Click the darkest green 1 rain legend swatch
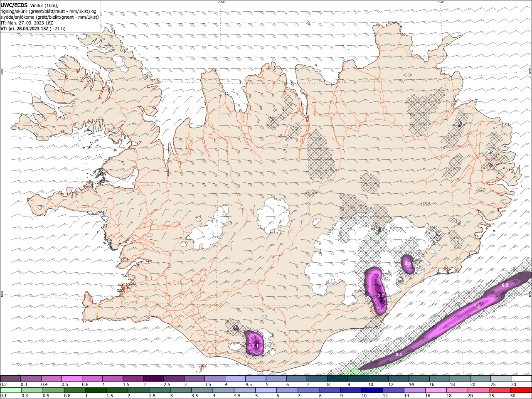The height and width of the screenshot is (399, 532). [x=96, y=390]
